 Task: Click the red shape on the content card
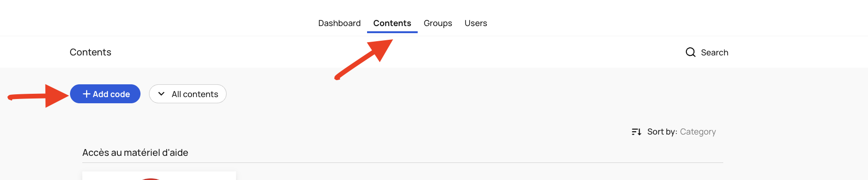click(x=150, y=179)
